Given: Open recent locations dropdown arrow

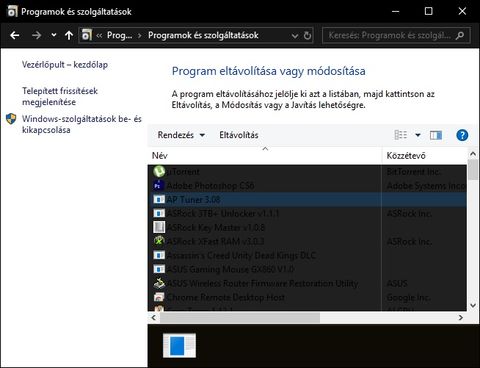Looking at the screenshot, I should pos(54,35).
